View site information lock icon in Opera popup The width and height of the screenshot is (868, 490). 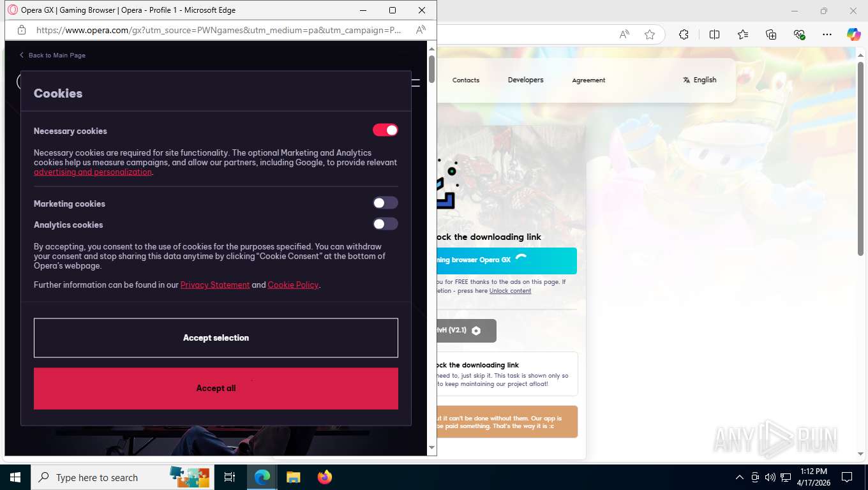[22, 30]
